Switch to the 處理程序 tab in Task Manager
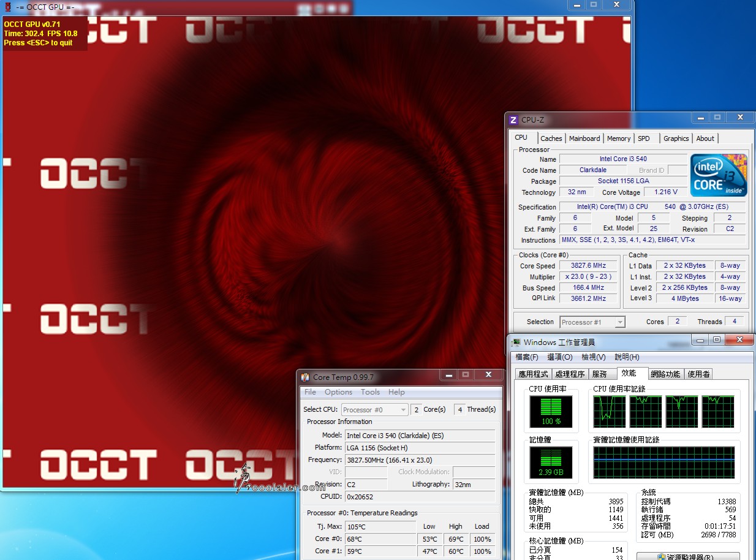The image size is (756, 560). pos(570,374)
